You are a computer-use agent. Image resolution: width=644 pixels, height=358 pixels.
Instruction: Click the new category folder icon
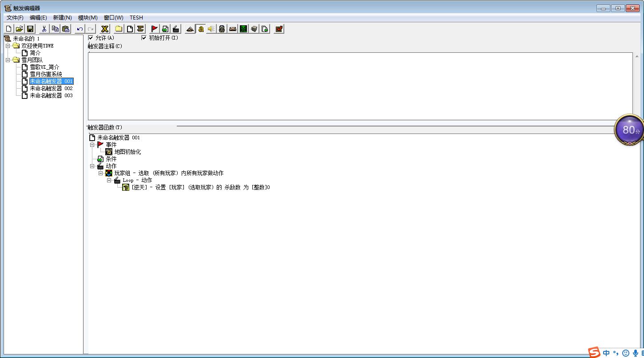[119, 29]
